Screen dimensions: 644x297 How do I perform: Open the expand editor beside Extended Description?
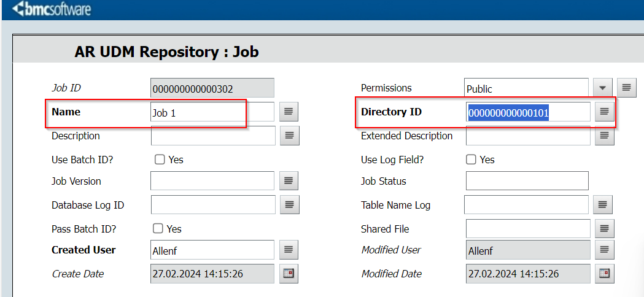point(604,136)
